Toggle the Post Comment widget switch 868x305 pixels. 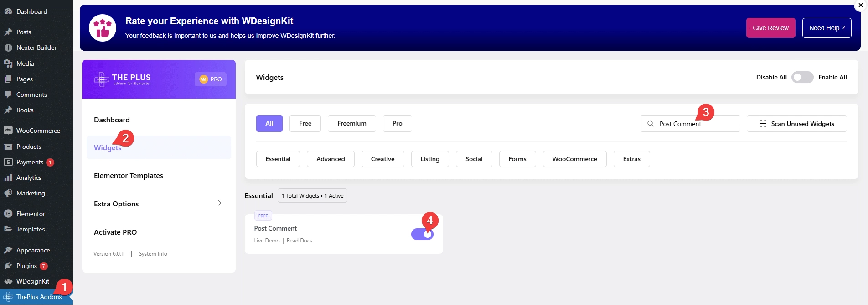[422, 234]
